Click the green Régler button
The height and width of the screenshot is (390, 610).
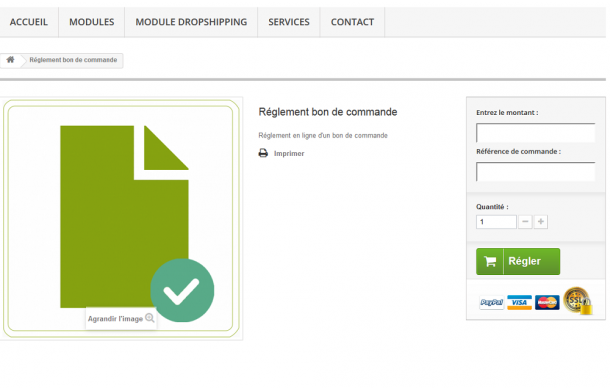518,261
